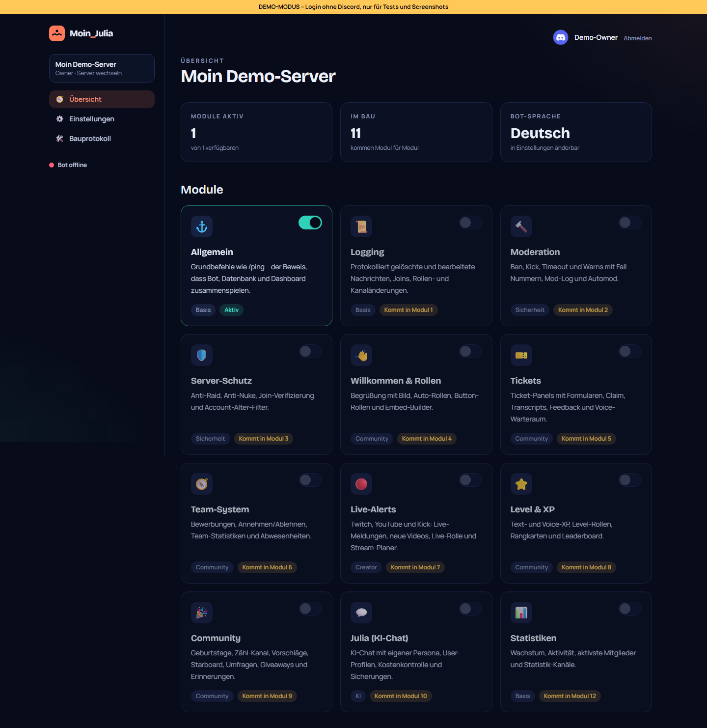
Task: Click the Aktiv badge on Allgemein card
Action: pos(232,310)
